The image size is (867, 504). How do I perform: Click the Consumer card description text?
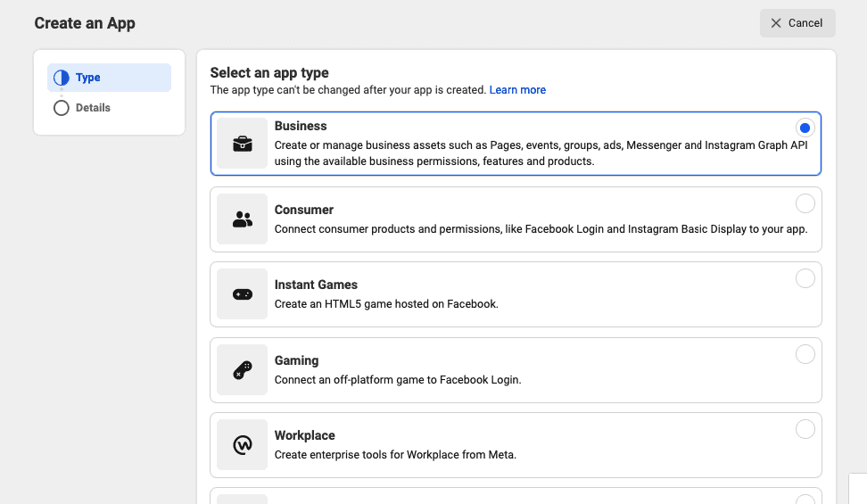coord(541,229)
